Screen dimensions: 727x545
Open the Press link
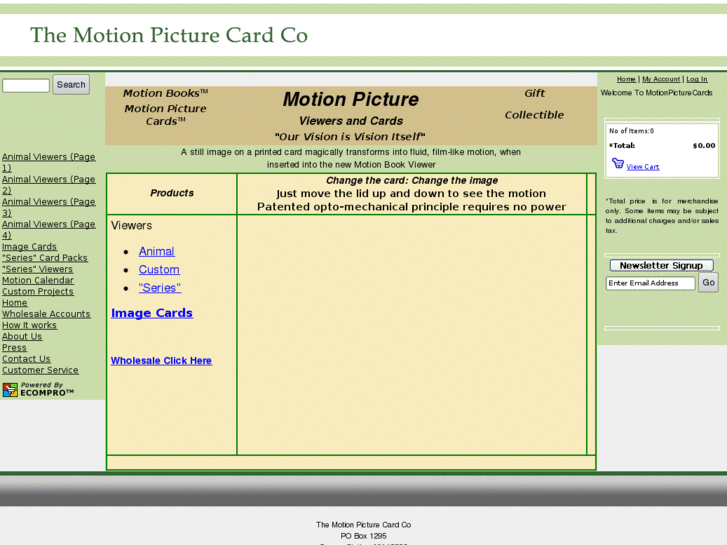tap(14, 347)
